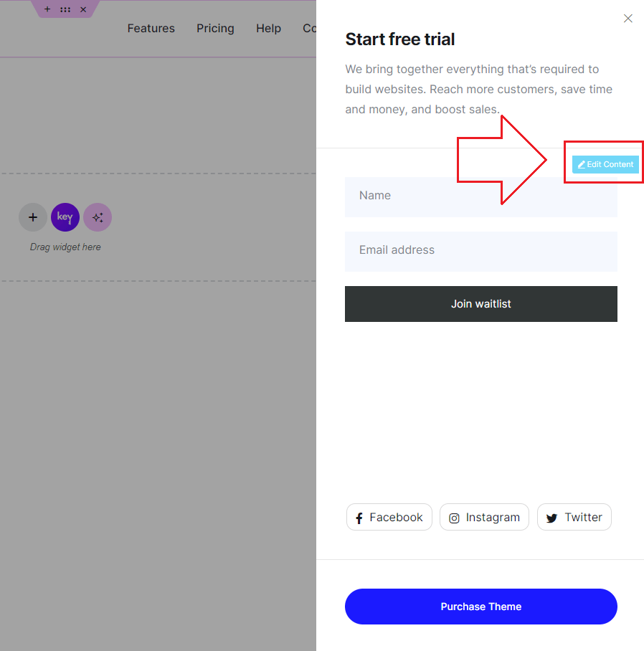Viewport: 644px width, 651px height.
Task: Click the AI sparkle icon button
Action: (98, 217)
